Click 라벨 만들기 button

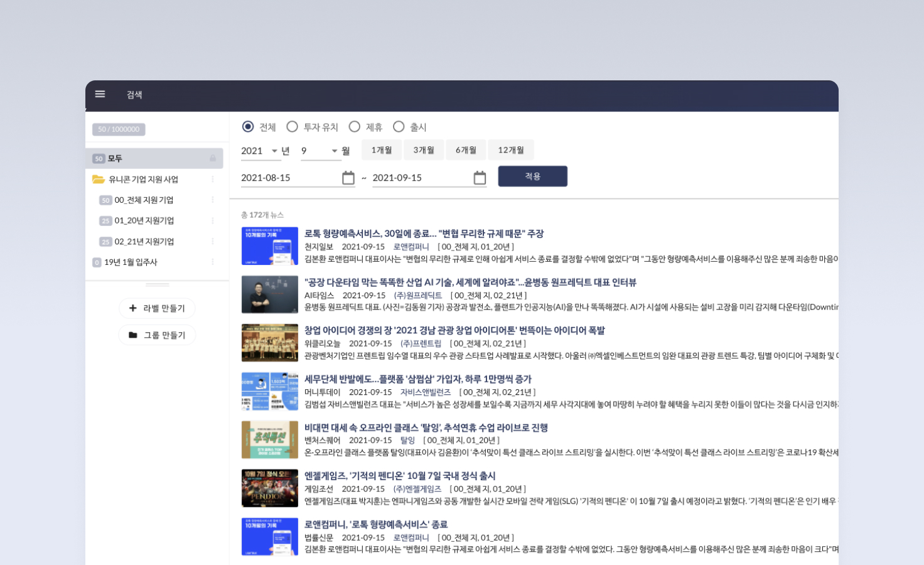coord(157,308)
